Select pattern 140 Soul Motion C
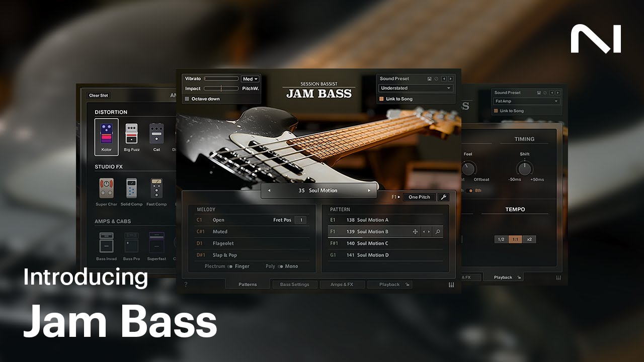Screen dimensions: 644x362 386,243
